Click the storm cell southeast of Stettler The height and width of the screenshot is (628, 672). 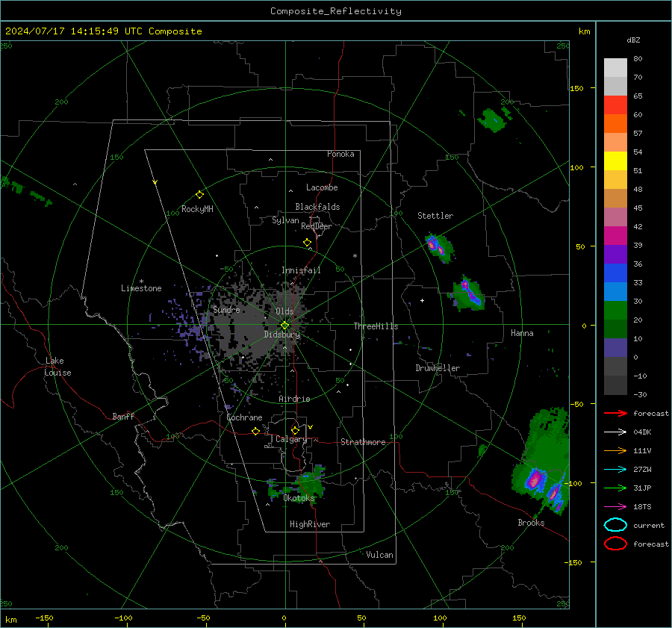click(439, 248)
